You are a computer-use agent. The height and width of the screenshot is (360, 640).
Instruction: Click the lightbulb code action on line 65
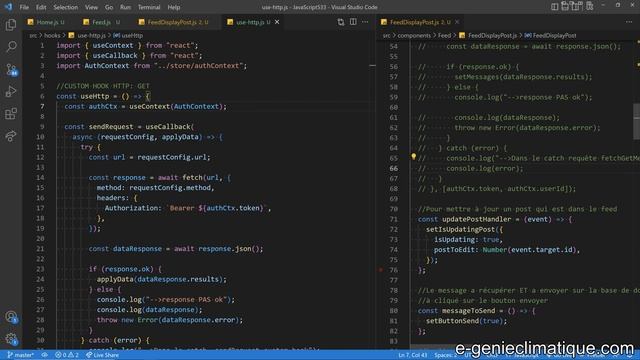coord(413,156)
